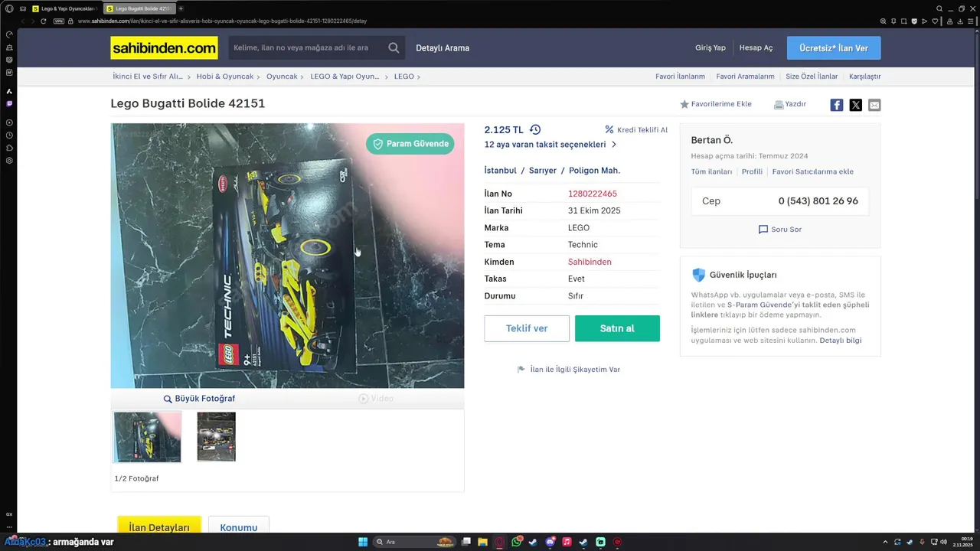Show hidden system tray icons chevron
Image resolution: width=980 pixels, height=551 pixels.
tap(887, 542)
